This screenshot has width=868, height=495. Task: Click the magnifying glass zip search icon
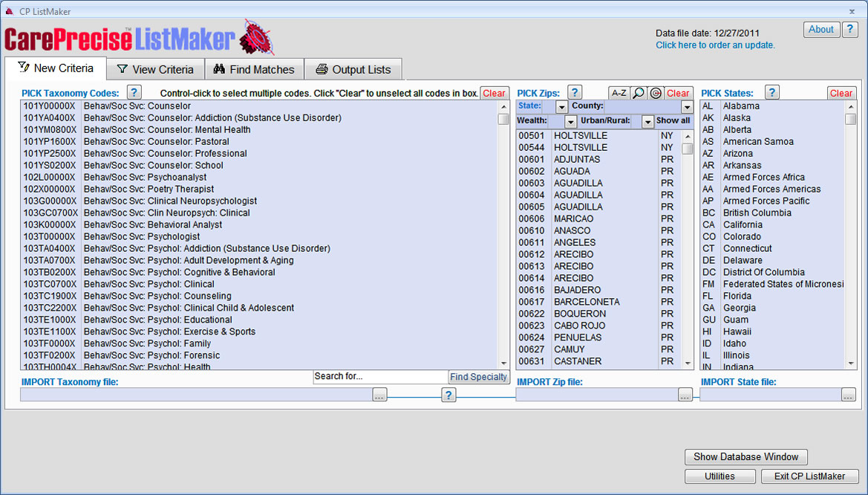pos(639,93)
